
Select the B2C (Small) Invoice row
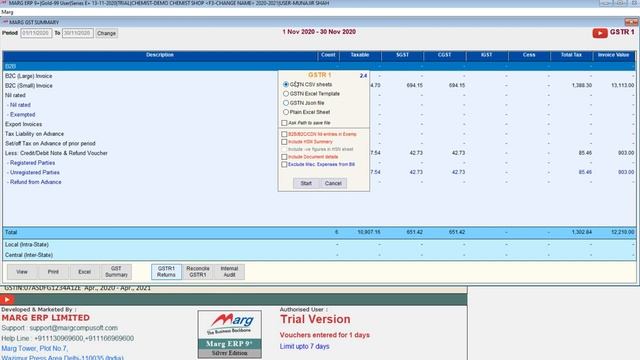coord(319,86)
